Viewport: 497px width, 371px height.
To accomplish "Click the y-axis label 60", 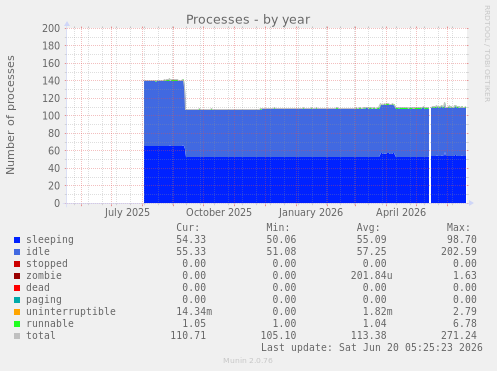I will (54, 151).
